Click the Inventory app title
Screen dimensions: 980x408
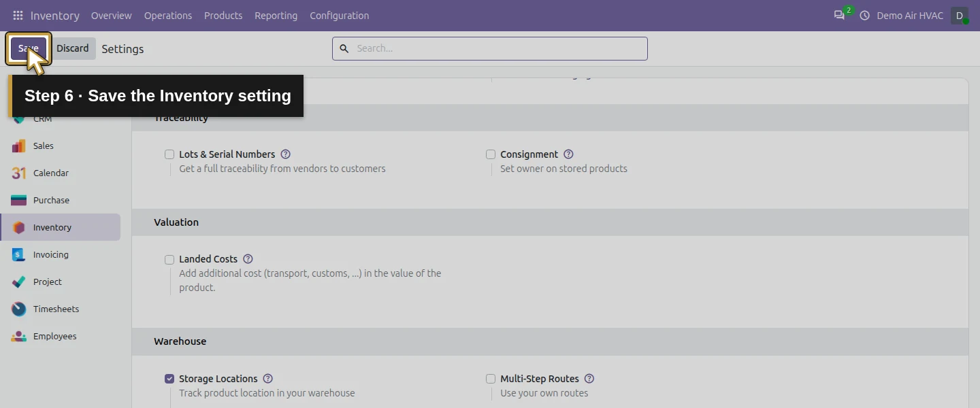(x=55, y=16)
